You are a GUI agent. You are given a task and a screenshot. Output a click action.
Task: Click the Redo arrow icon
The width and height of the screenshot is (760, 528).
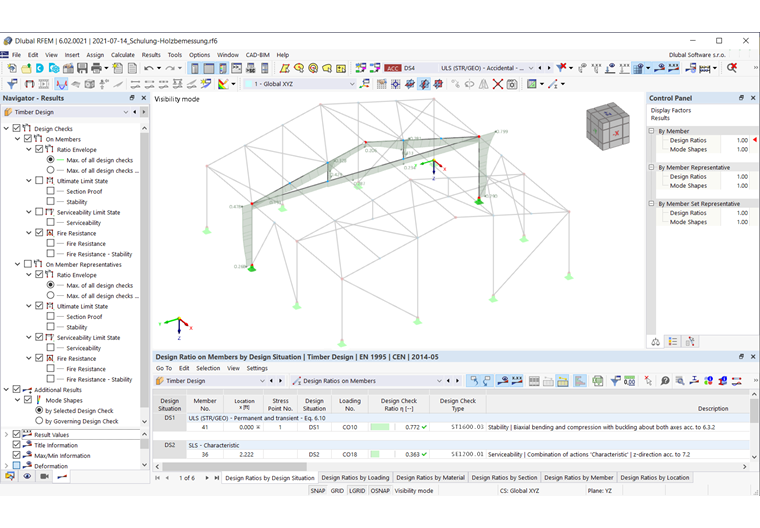pyautogui.click(x=170, y=68)
